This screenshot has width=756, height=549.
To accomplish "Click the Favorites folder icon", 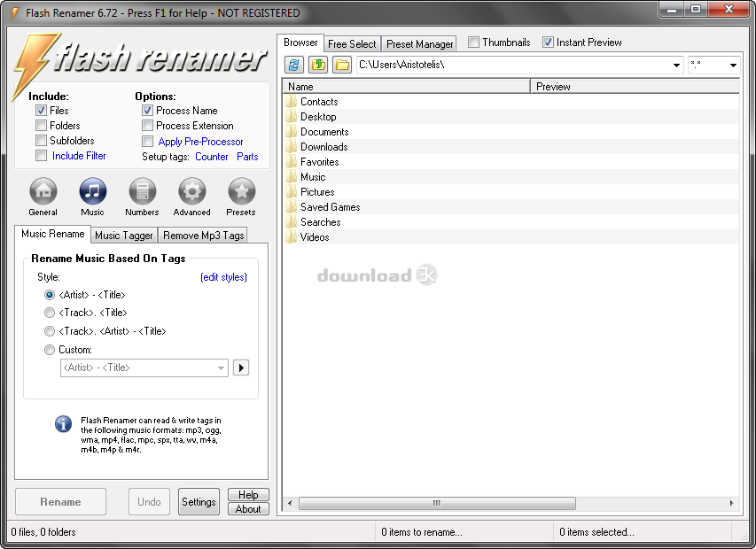I will (x=291, y=162).
